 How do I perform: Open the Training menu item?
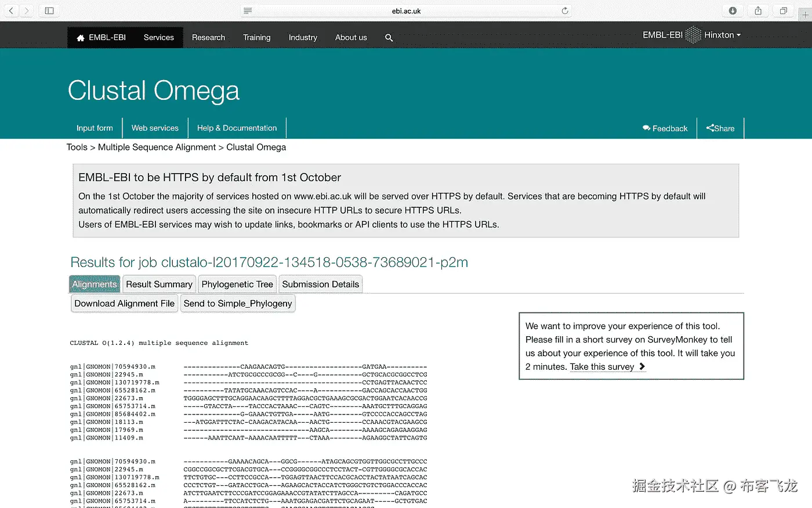(x=257, y=37)
